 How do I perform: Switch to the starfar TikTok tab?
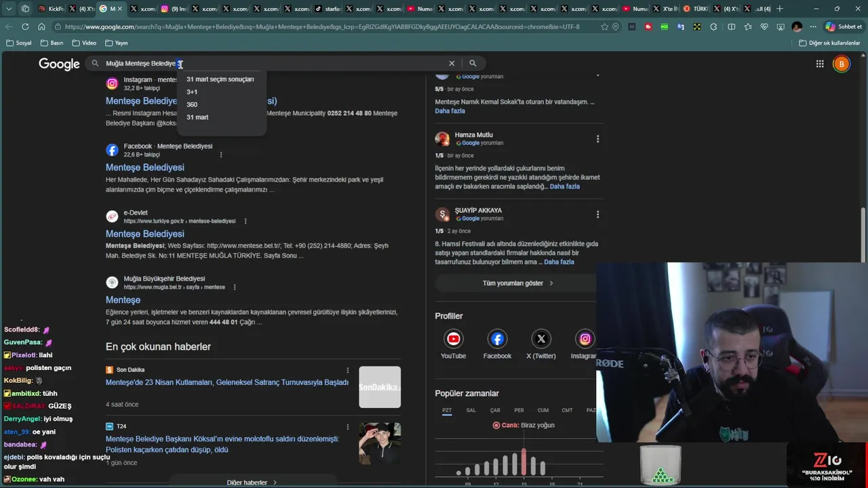[328, 9]
